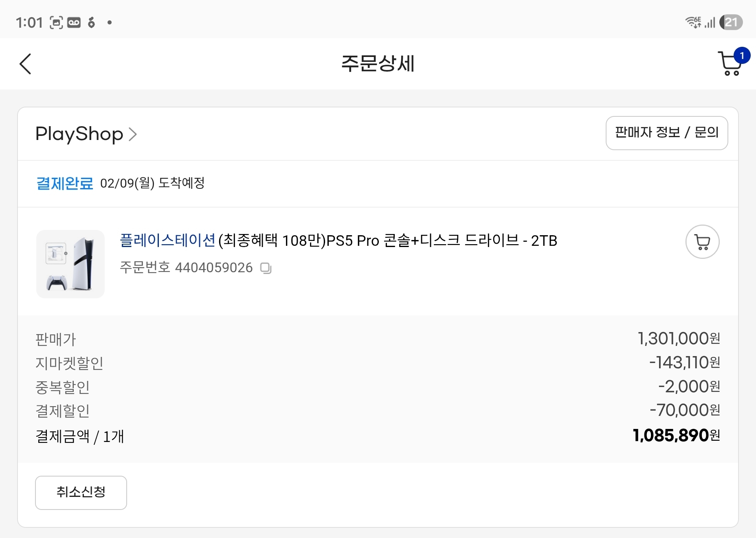
Task: Expand the PlayShop seller chevron
Action: click(x=133, y=134)
